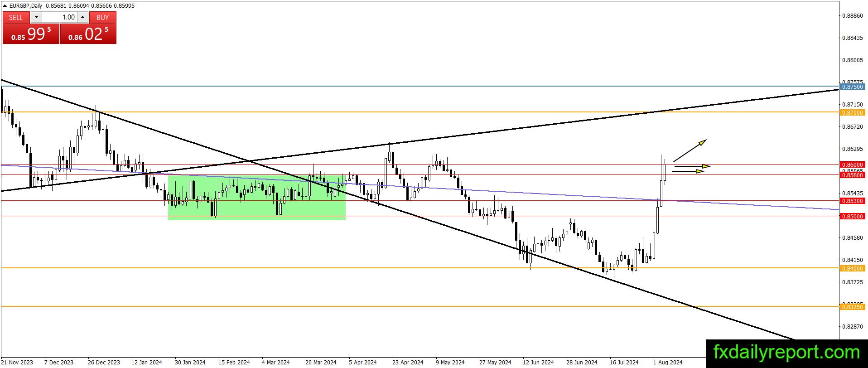Click the 1 Aug 2024 date label
The height and width of the screenshot is (368, 868).
tap(667, 362)
